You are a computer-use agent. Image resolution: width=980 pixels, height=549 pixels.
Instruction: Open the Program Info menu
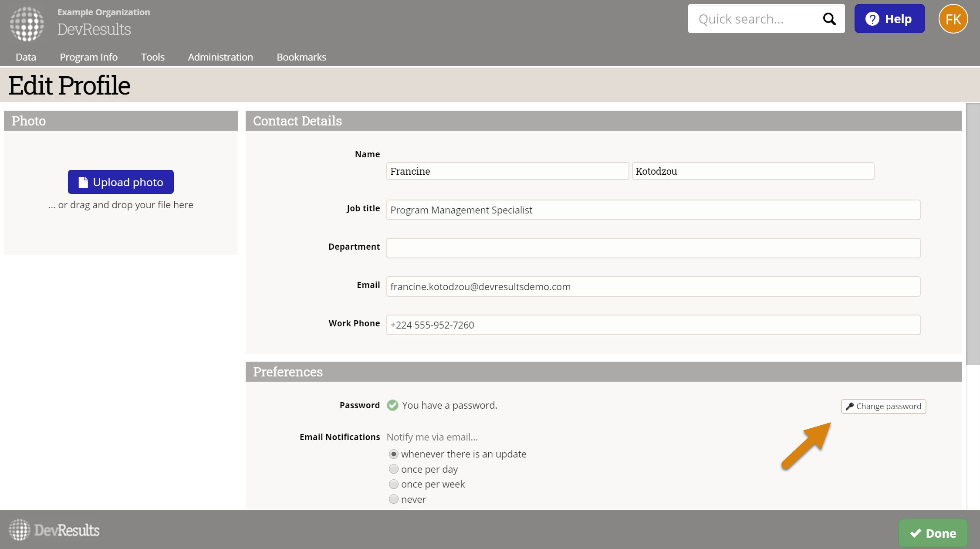[x=88, y=57]
